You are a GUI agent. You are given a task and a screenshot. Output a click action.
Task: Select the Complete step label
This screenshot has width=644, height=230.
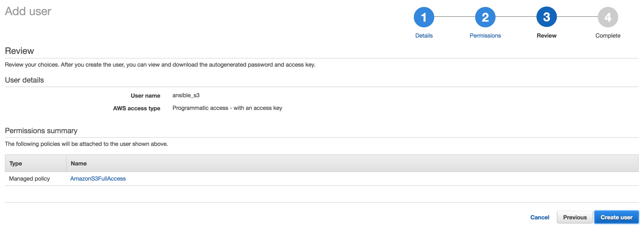coord(608,36)
